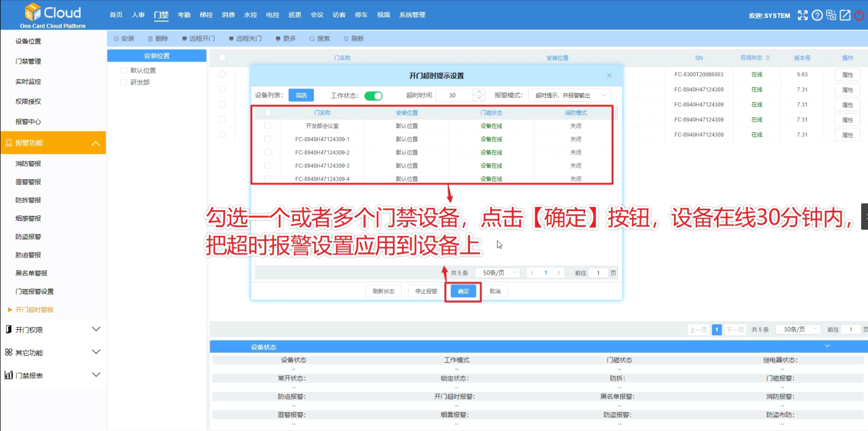Click the 筛选 button in dialog

[x=301, y=95]
